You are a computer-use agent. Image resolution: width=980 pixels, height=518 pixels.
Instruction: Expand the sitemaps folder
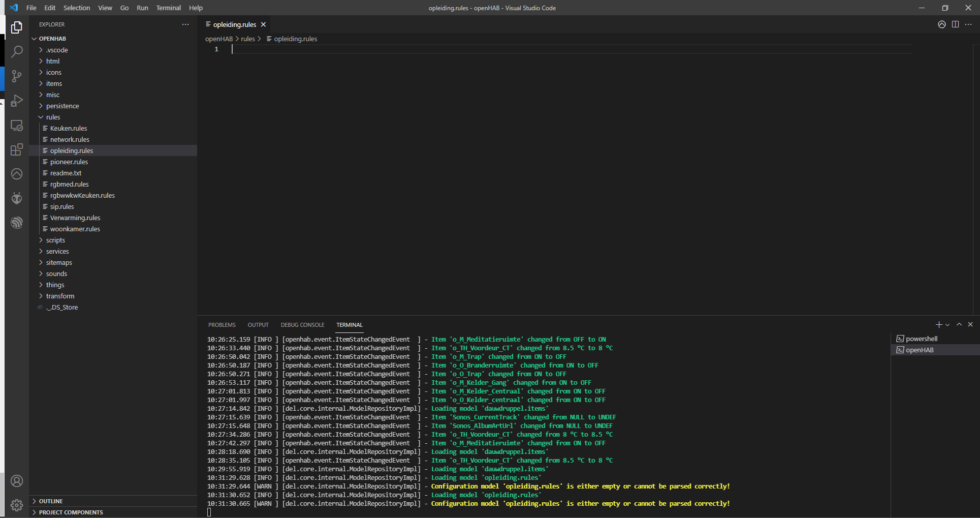113,262
